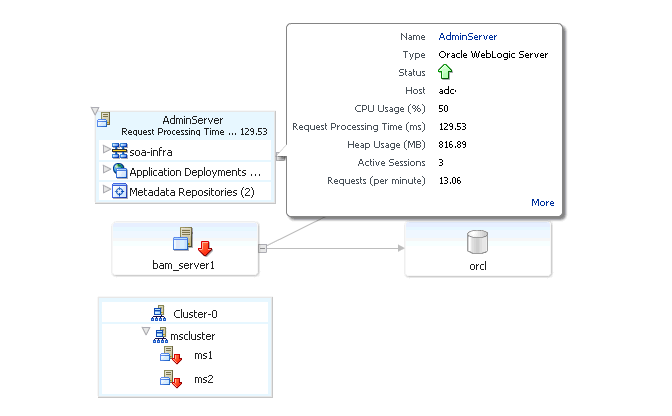672x416 pixels.
Task: Click the Host value adc
Action: [x=447, y=91]
